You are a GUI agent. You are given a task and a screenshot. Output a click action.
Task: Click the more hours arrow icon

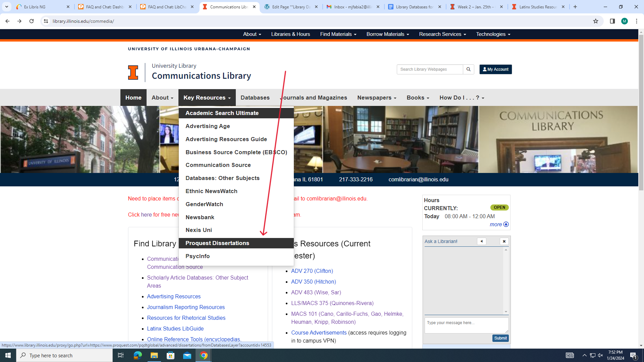(506, 224)
